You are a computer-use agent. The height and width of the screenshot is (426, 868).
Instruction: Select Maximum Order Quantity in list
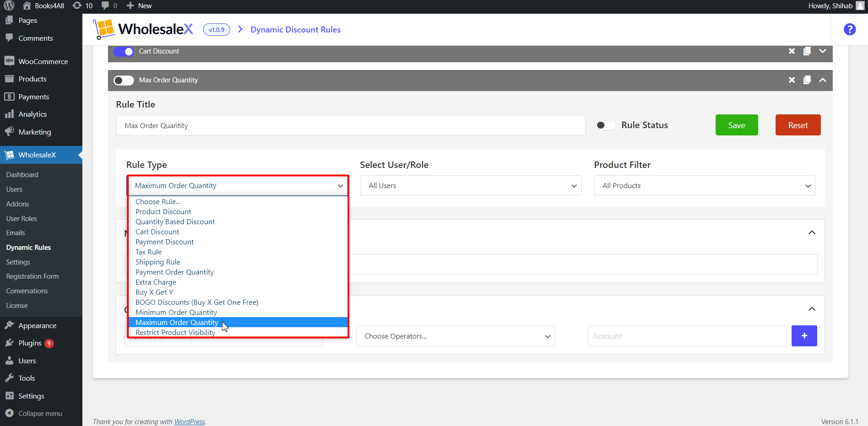[x=238, y=323]
